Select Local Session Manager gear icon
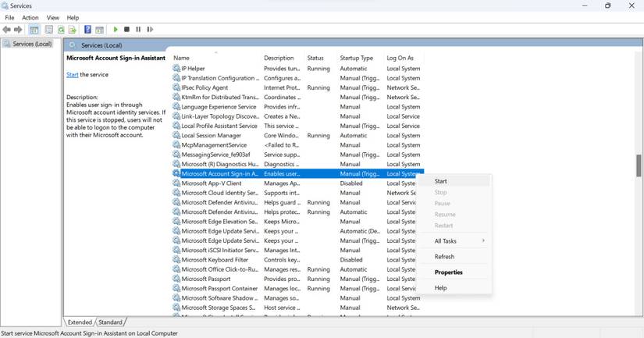 pyautogui.click(x=176, y=135)
